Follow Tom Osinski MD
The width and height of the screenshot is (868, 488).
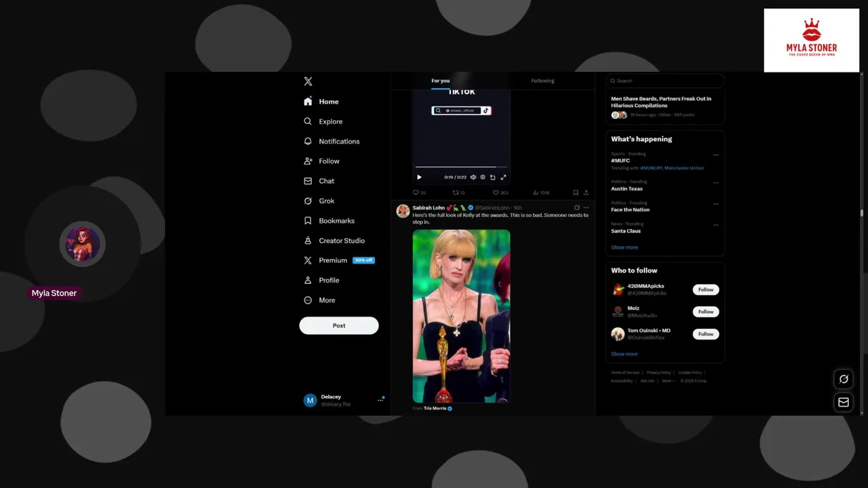coord(706,334)
